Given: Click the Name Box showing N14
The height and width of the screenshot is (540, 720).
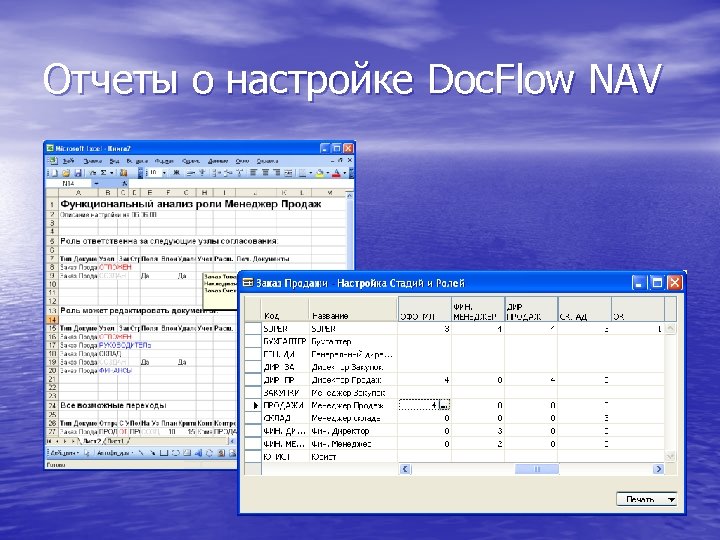Looking at the screenshot, I should (68, 183).
